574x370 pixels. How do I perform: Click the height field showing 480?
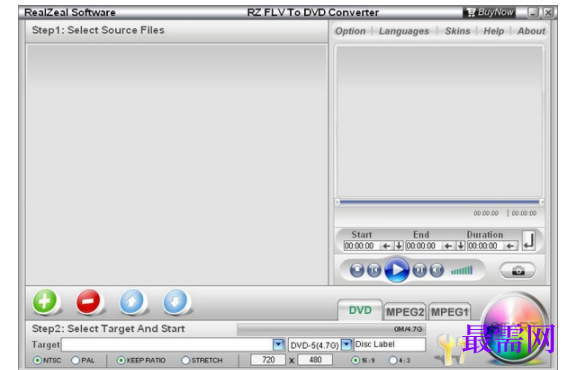point(315,360)
